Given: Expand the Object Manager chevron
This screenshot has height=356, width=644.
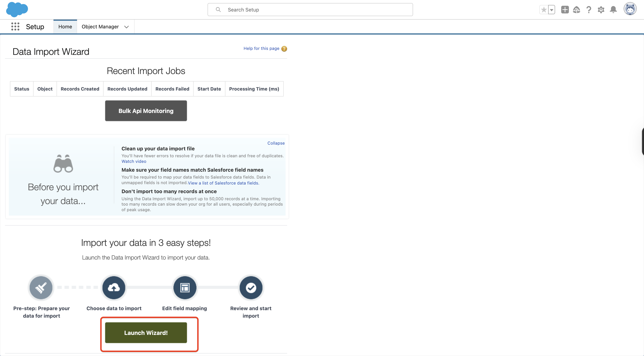Looking at the screenshot, I should tap(127, 27).
